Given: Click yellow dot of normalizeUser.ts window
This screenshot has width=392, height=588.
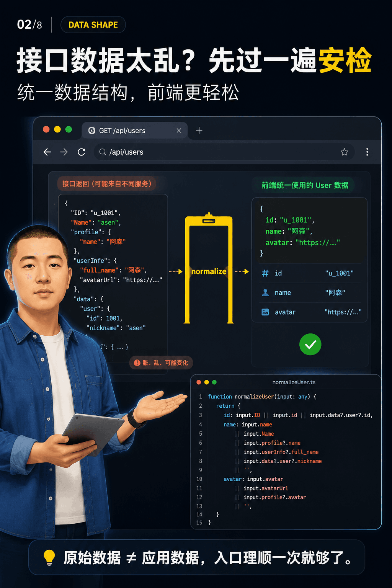Looking at the screenshot, I should [207, 382].
